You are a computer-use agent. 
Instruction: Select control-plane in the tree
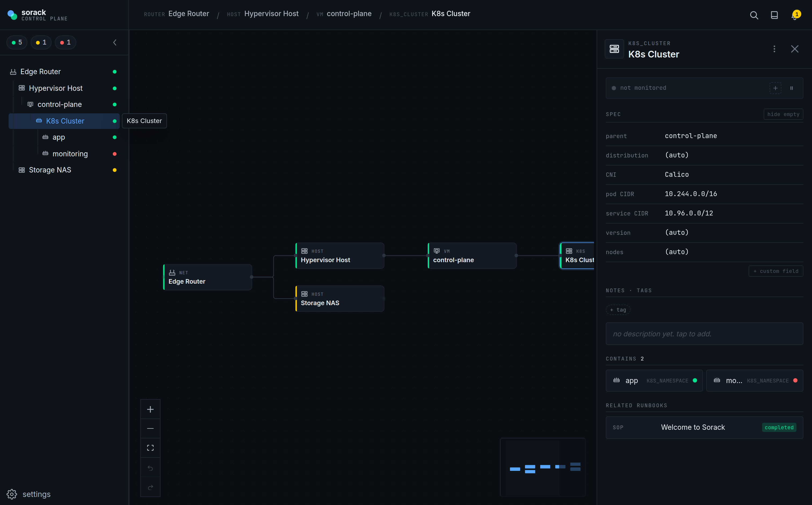pyautogui.click(x=64, y=104)
